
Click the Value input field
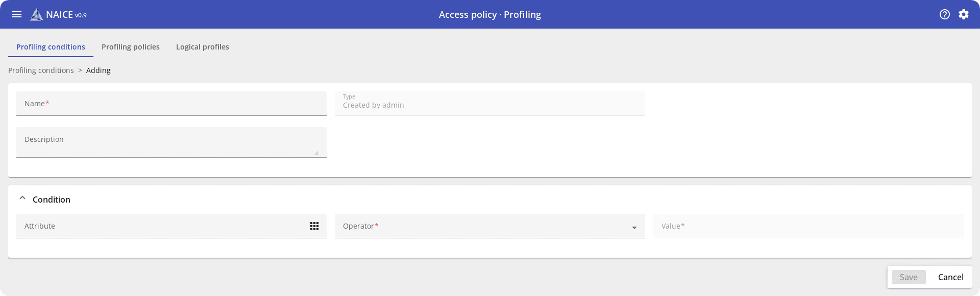pos(808,226)
